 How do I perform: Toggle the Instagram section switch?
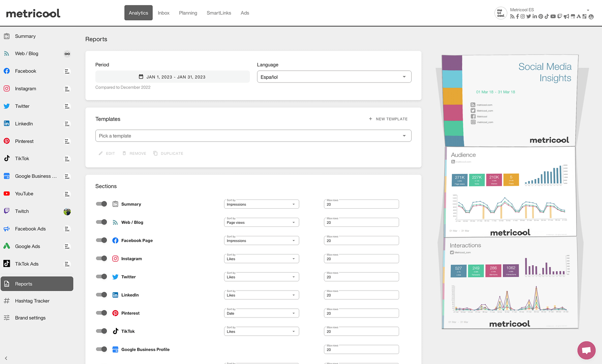click(x=101, y=259)
